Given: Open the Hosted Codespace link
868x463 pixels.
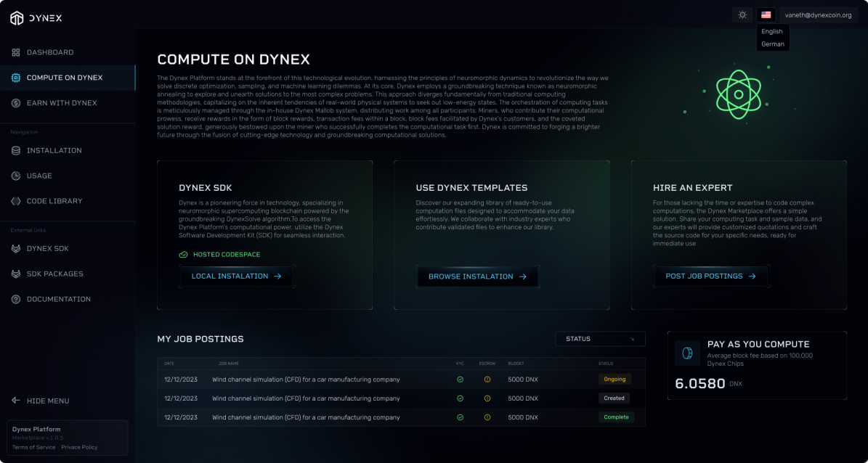Looking at the screenshot, I should tap(219, 255).
